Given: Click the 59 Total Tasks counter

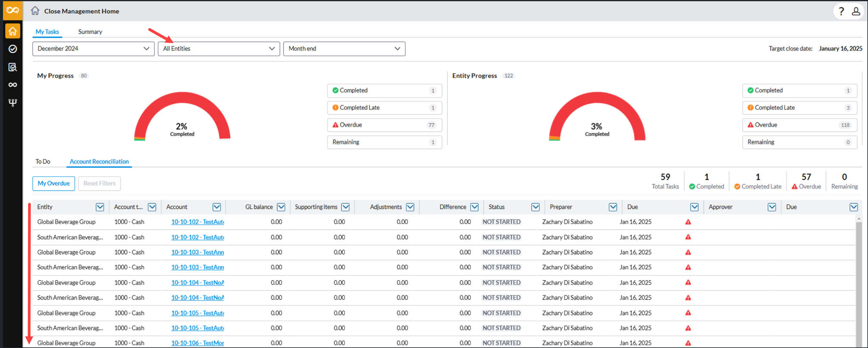Looking at the screenshot, I should coord(665,181).
